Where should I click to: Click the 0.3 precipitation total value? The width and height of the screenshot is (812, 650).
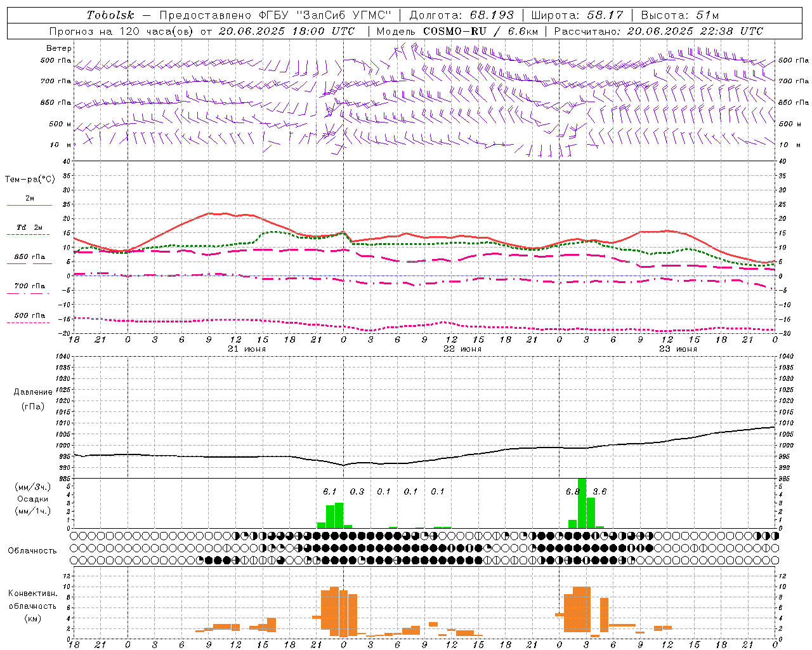[357, 491]
